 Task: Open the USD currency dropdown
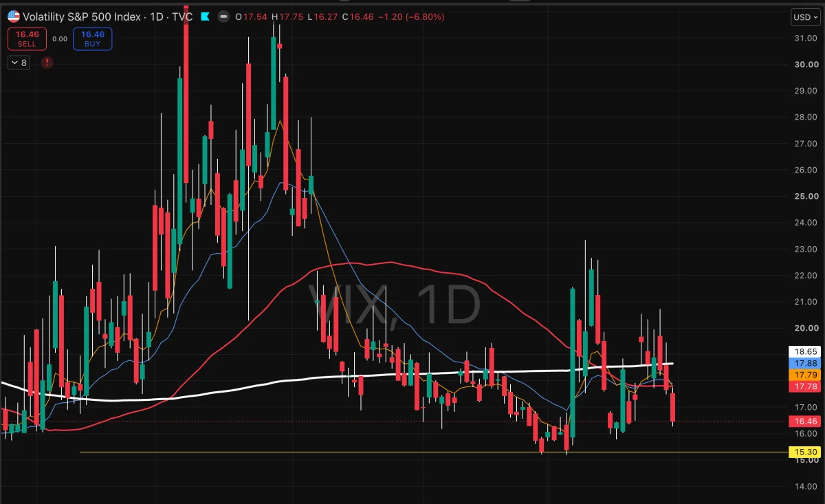click(x=806, y=17)
